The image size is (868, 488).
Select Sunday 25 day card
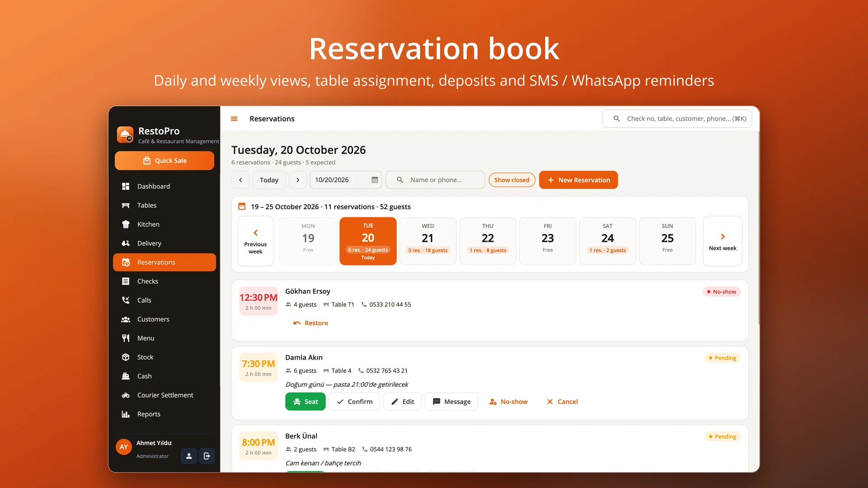667,241
